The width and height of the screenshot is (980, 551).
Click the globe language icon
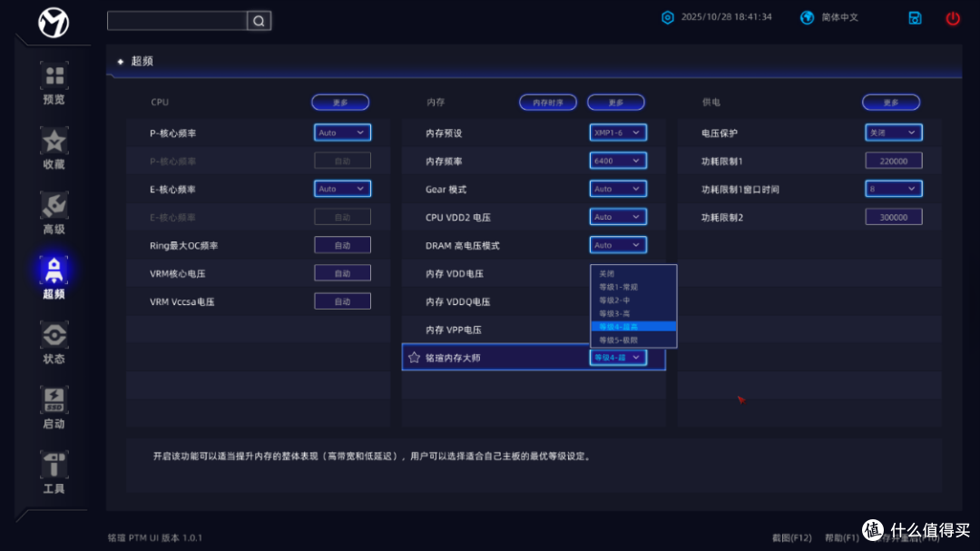click(x=807, y=17)
